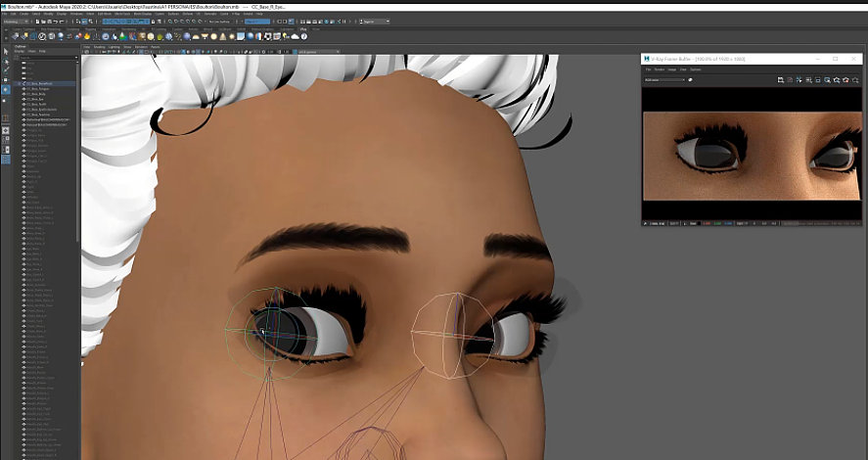The image size is (868, 460).
Task: Click the white cloud icon on shelf
Action: pyautogui.click(x=296, y=36)
